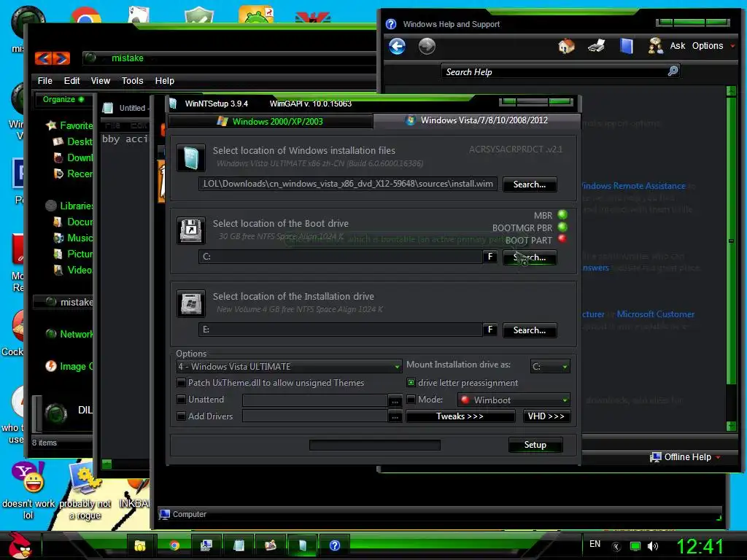The image size is (747, 560).
Task: Click the WinNTSetup taskbar icon
Action: (x=302, y=545)
